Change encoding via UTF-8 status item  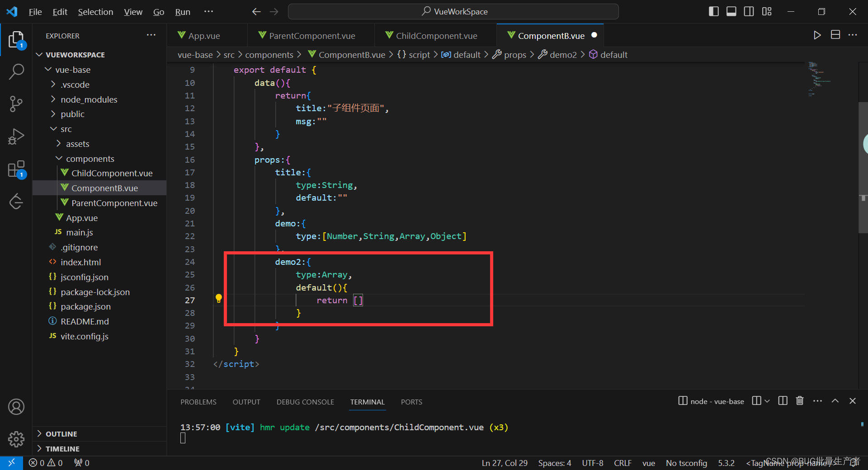click(x=593, y=463)
